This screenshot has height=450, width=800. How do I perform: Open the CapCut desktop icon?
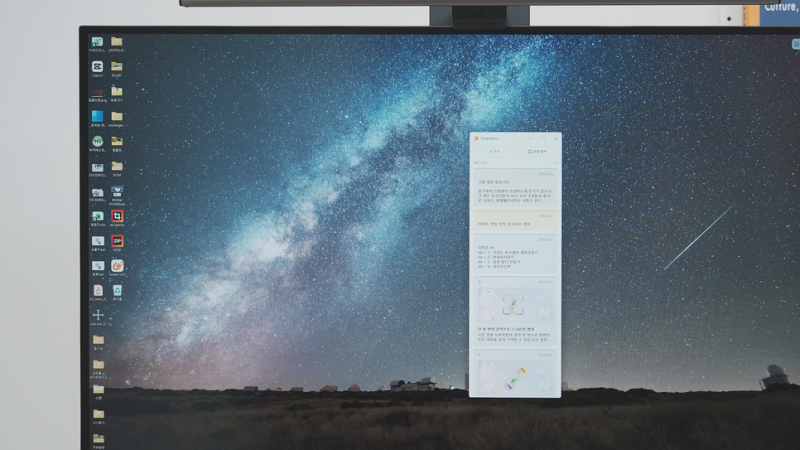97,66
